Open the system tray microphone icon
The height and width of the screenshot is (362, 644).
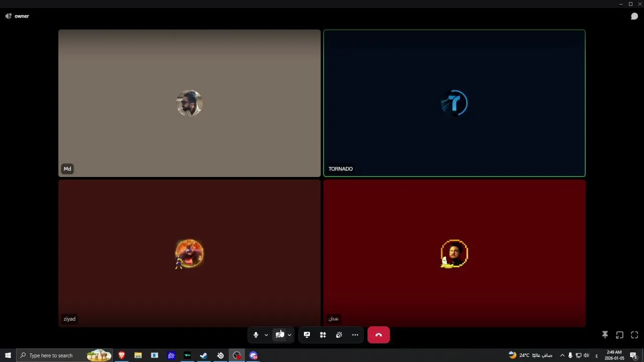click(570, 355)
